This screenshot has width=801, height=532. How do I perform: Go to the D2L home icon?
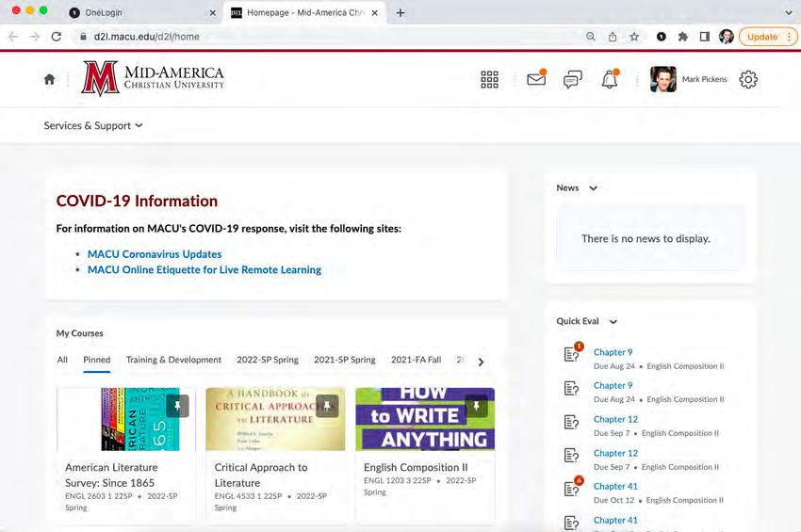point(50,79)
